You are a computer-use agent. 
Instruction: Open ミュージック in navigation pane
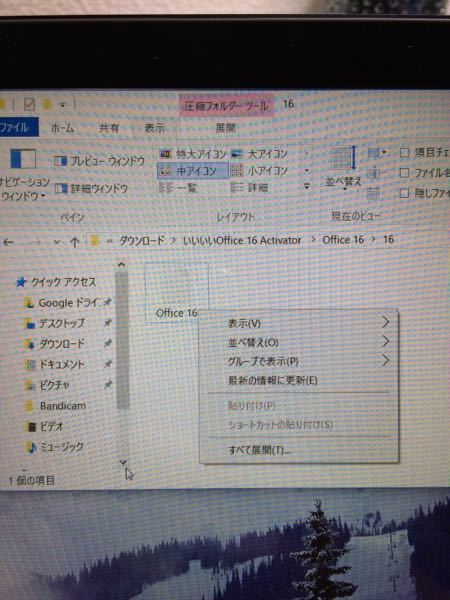tap(55, 447)
